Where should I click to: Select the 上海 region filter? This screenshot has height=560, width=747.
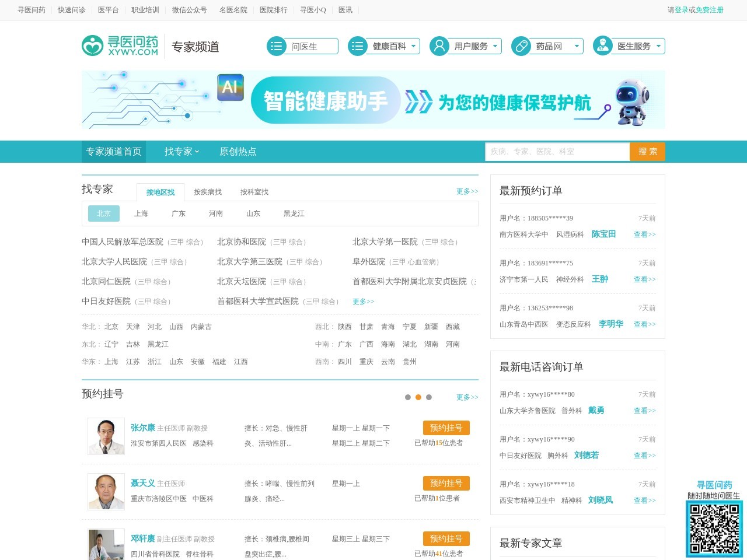coord(141,213)
